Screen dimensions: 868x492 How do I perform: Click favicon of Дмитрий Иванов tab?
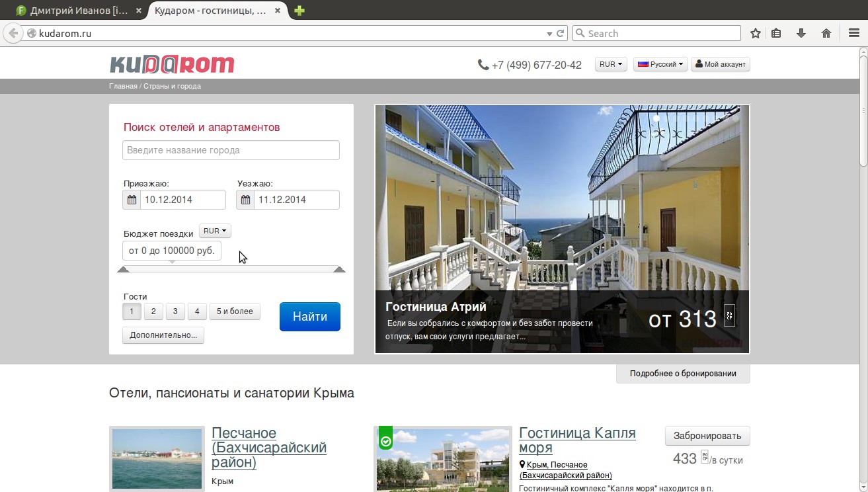pyautogui.click(x=21, y=11)
